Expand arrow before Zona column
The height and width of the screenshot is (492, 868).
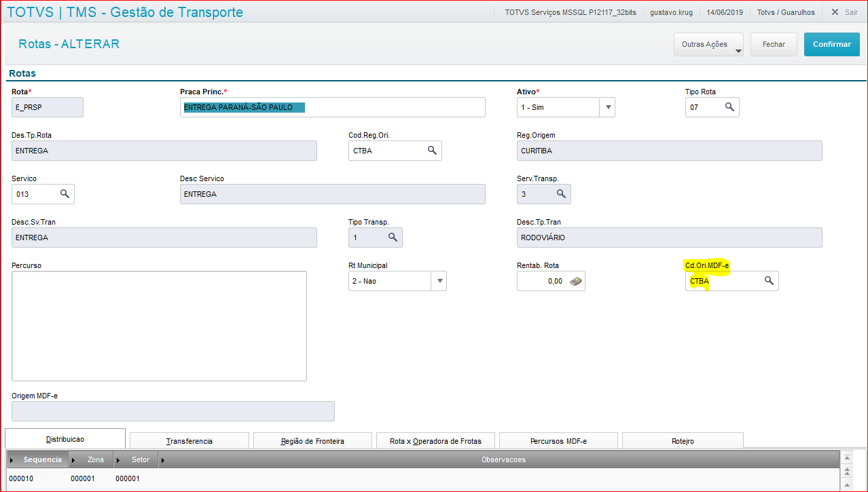(74, 460)
